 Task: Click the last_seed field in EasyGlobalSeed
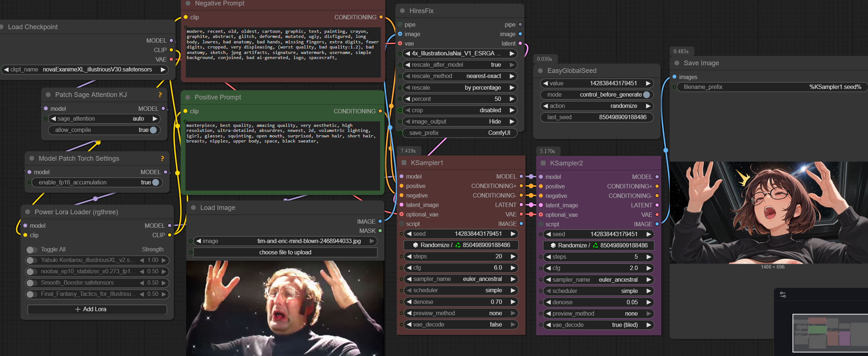coord(597,117)
